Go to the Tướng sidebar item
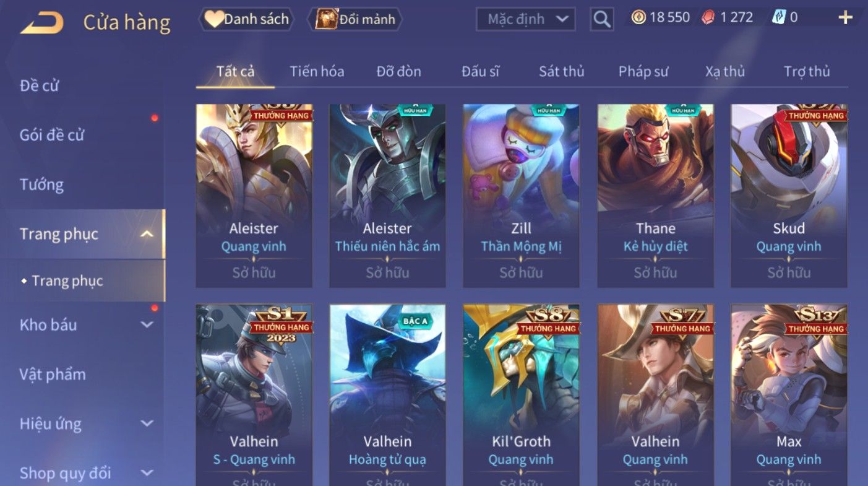 pos(41,184)
